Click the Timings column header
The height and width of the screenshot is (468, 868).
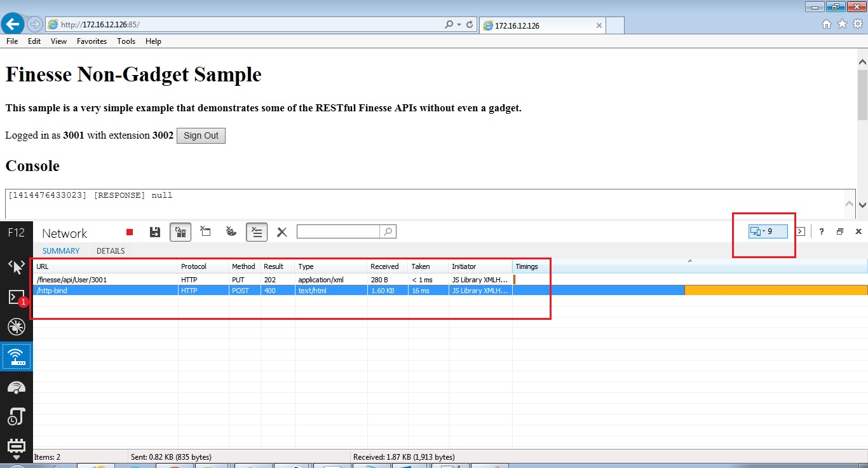click(x=690, y=266)
